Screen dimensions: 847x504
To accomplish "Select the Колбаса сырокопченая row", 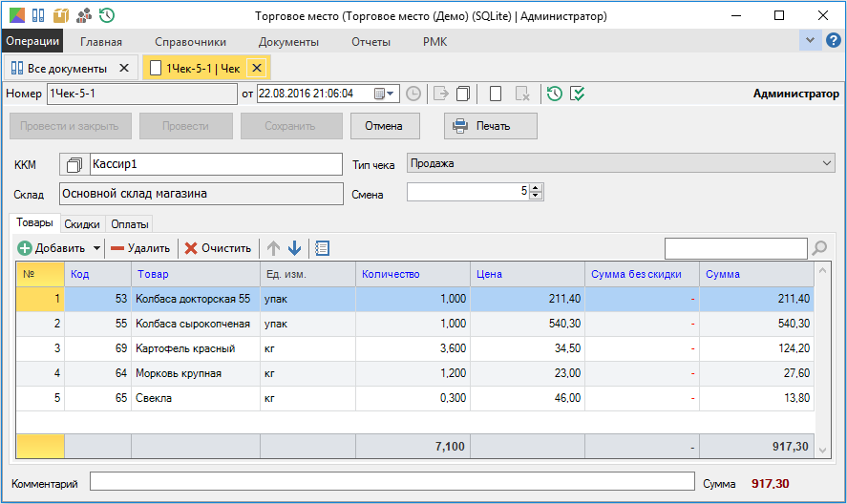I will (414, 324).
